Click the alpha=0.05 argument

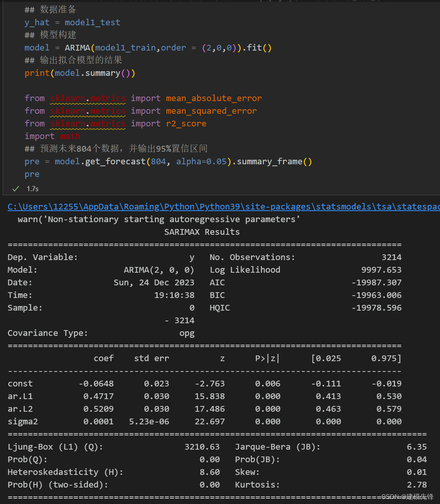201,162
